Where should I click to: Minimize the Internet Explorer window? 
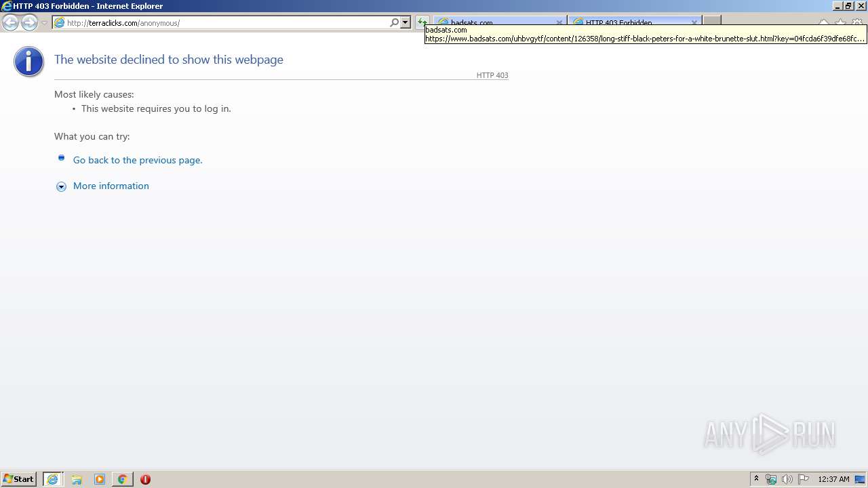click(x=837, y=6)
